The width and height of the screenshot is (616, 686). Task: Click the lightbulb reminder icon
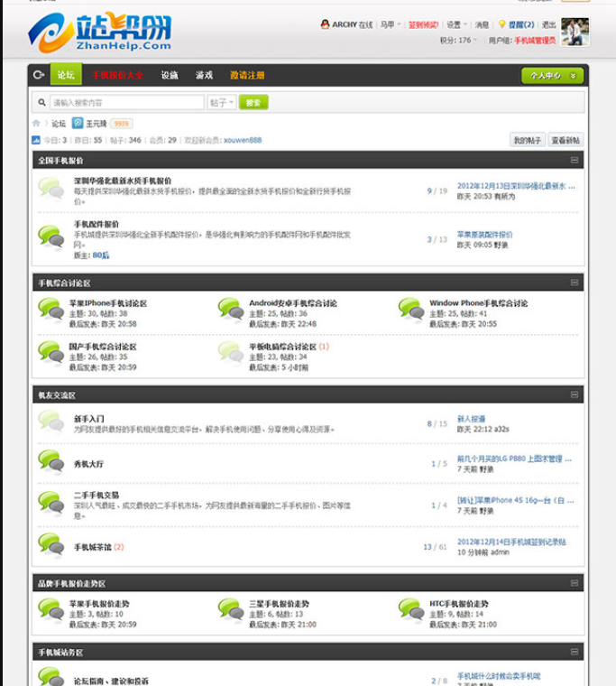(x=501, y=24)
